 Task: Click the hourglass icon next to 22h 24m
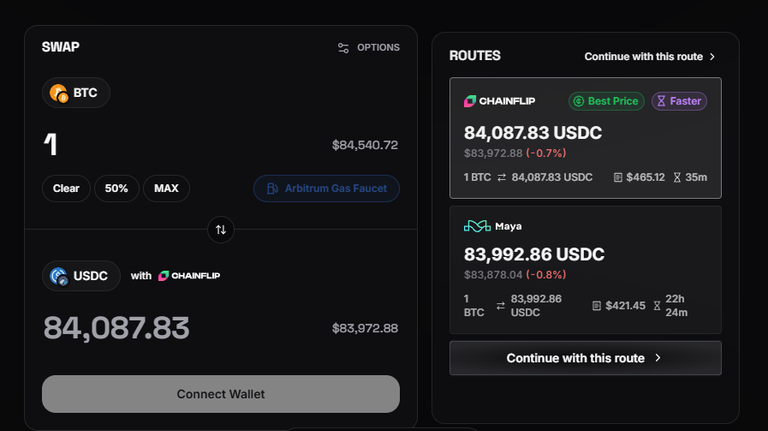point(657,306)
